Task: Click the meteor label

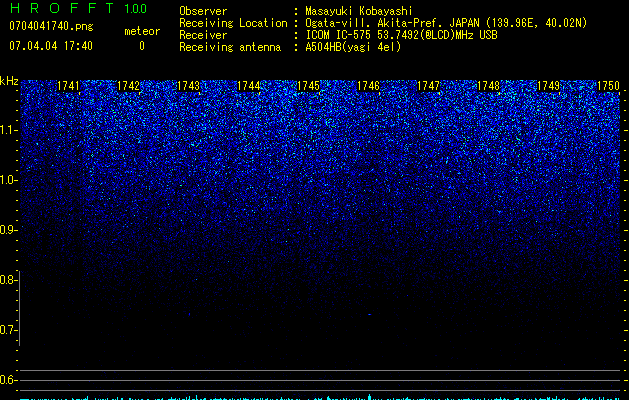Action: tap(142, 31)
